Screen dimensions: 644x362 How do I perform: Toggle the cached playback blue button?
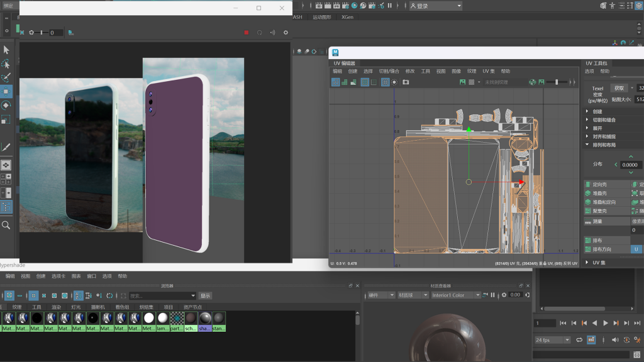click(x=591, y=340)
